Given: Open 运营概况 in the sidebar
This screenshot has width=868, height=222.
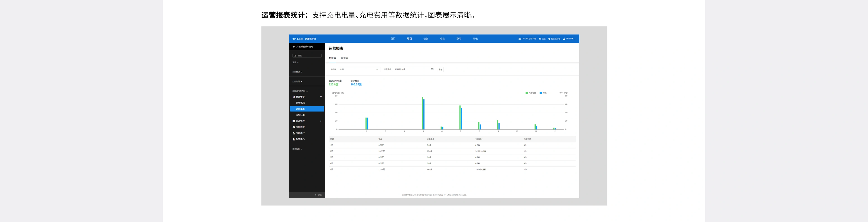Looking at the screenshot, I should (x=300, y=103).
